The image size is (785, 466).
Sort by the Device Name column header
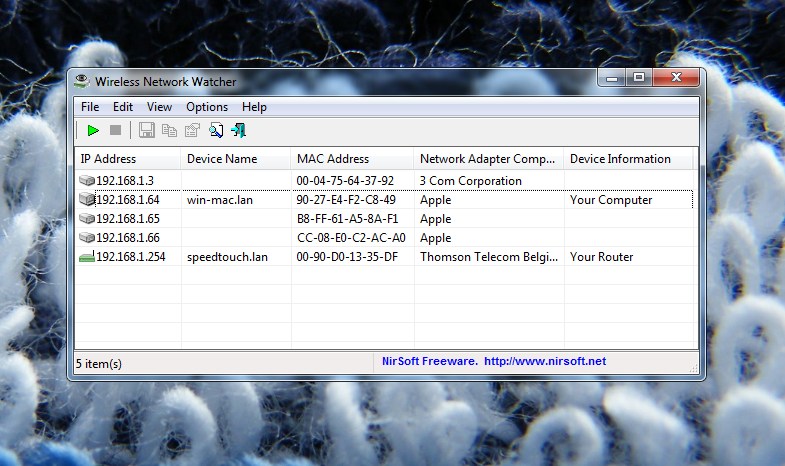tap(235, 159)
